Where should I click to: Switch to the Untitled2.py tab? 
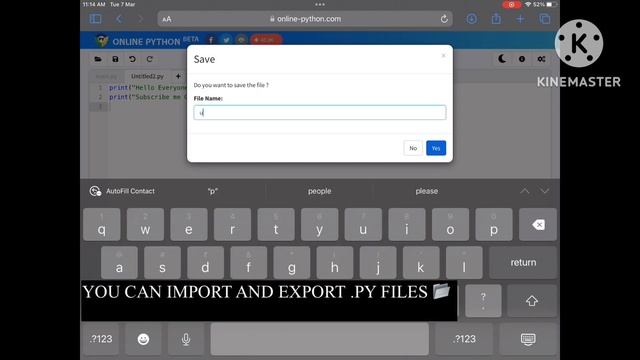pos(147,76)
